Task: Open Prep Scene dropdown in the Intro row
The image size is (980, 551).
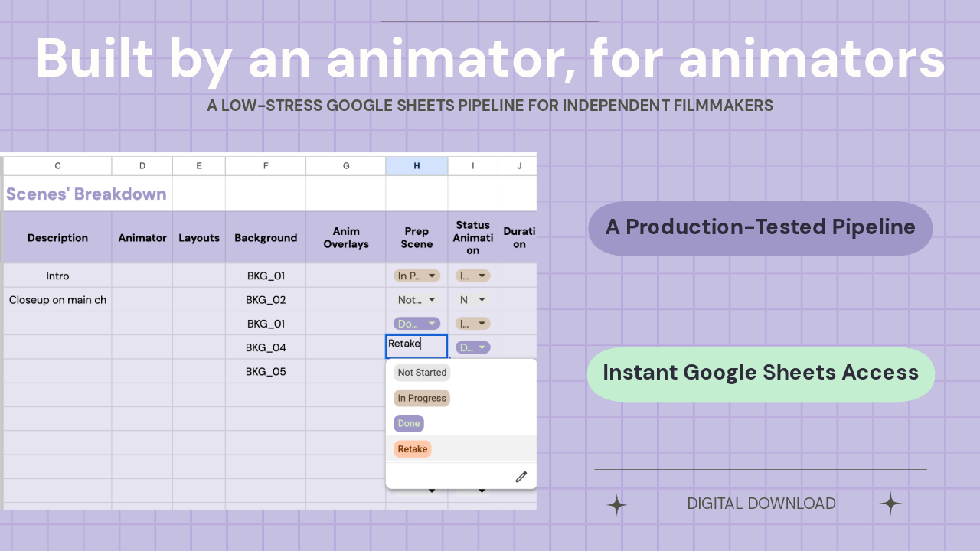Action: (416, 275)
